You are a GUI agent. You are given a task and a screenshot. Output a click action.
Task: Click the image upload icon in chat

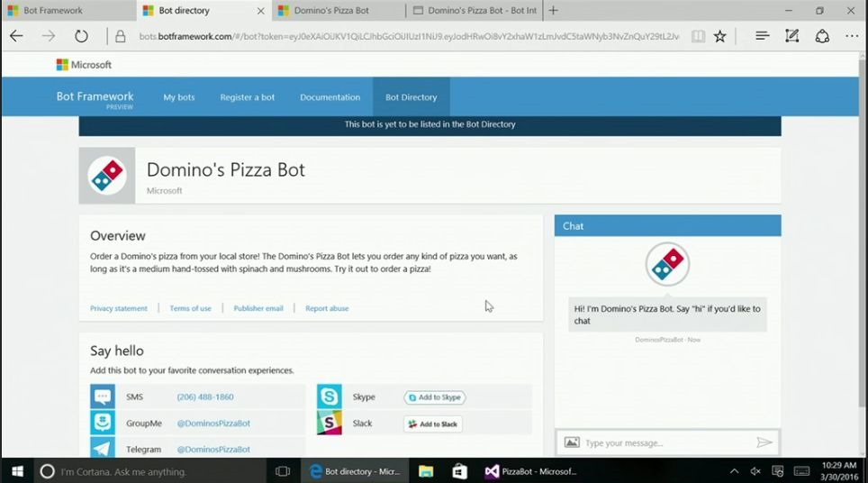pyautogui.click(x=572, y=442)
